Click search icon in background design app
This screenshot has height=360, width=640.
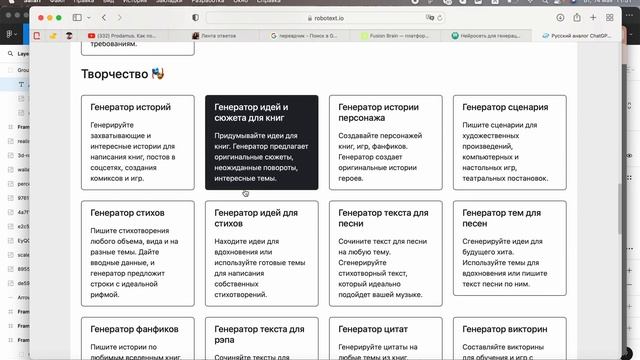click(11, 53)
